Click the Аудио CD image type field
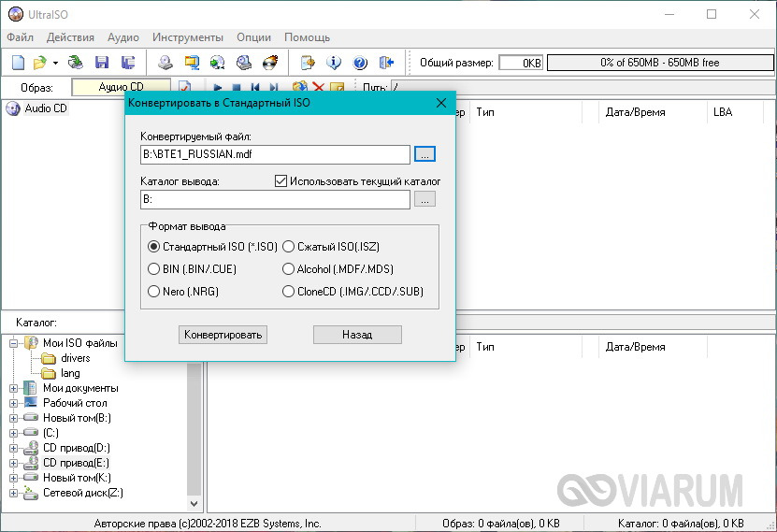This screenshot has width=777, height=532. pos(122,87)
